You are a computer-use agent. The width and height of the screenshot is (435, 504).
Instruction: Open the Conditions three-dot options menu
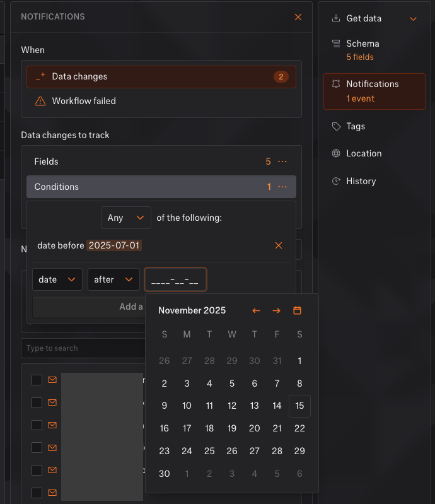(x=282, y=187)
